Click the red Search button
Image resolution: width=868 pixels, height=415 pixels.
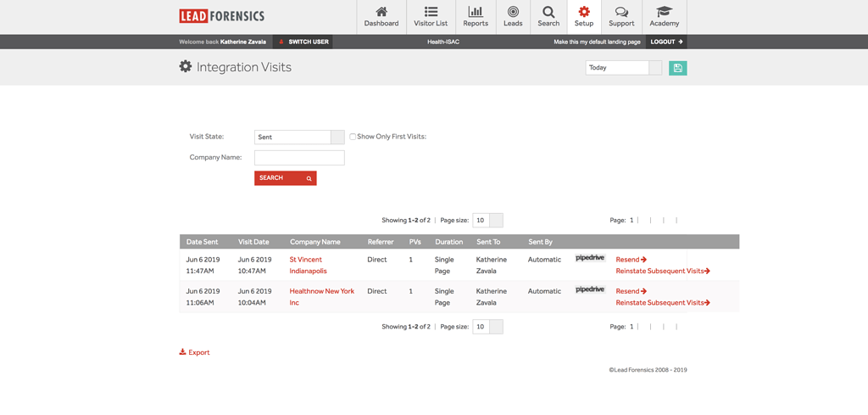(x=286, y=178)
